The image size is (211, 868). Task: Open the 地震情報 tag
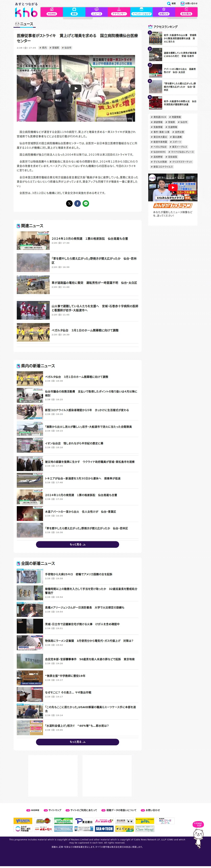tap(175, 117)
